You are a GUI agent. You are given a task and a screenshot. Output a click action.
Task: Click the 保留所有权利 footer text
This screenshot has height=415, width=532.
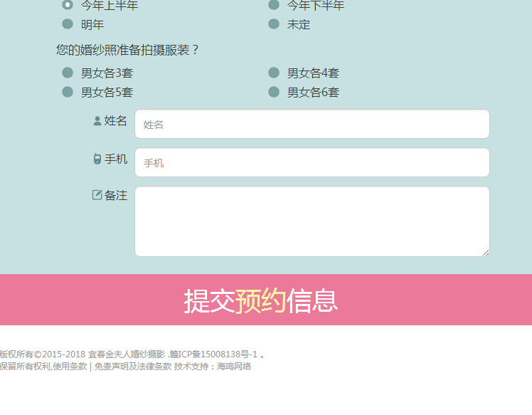tap(26, 367)
